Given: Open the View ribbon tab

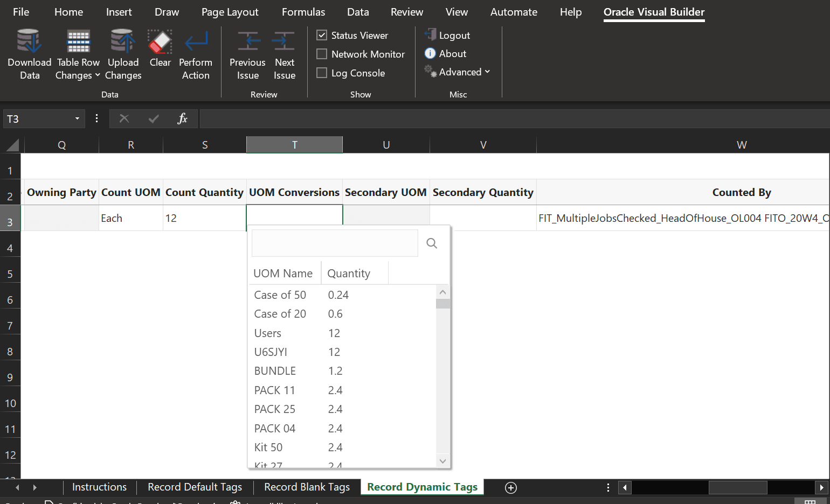Looking at the screenshot, I should coord(456,12).
